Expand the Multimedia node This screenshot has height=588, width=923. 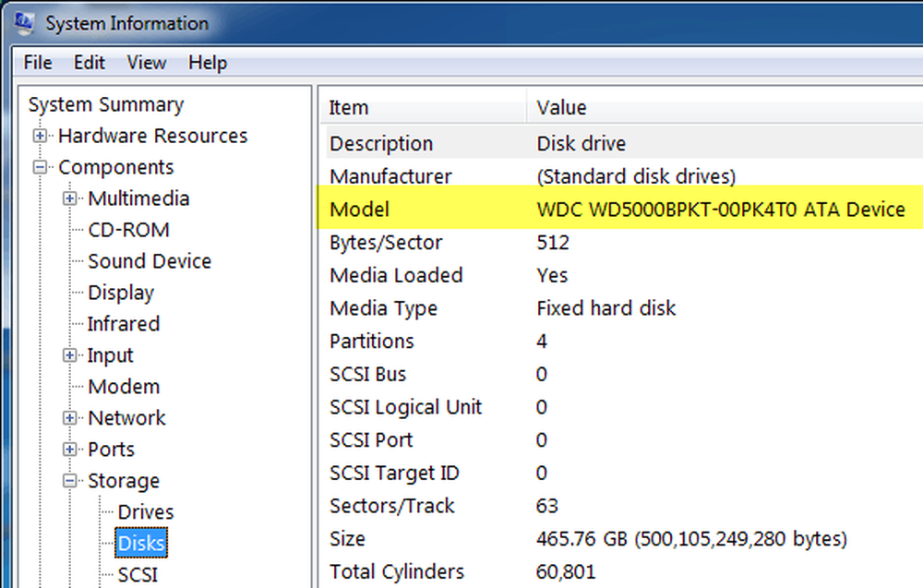pos(69,198)
